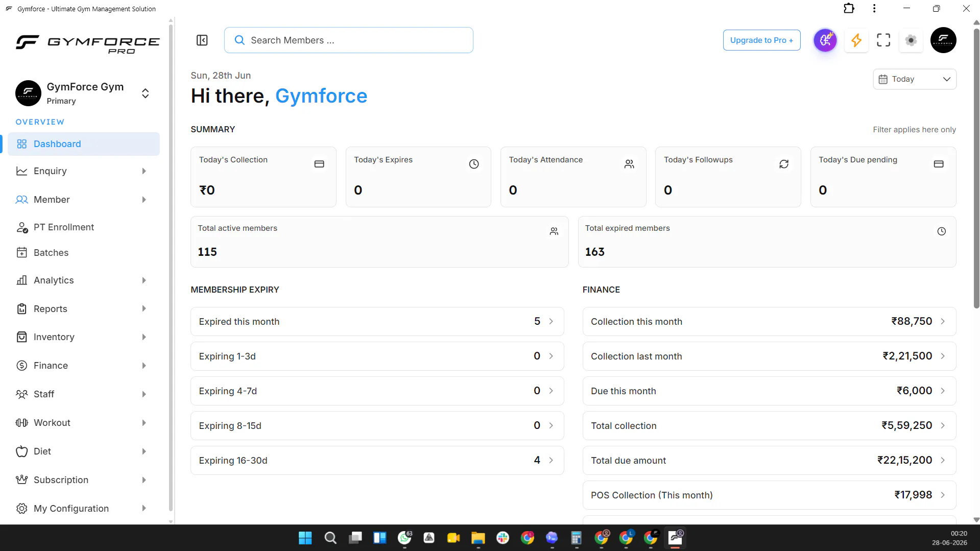Click the My Configuration gear icon
980x551 pixels.
21,509
